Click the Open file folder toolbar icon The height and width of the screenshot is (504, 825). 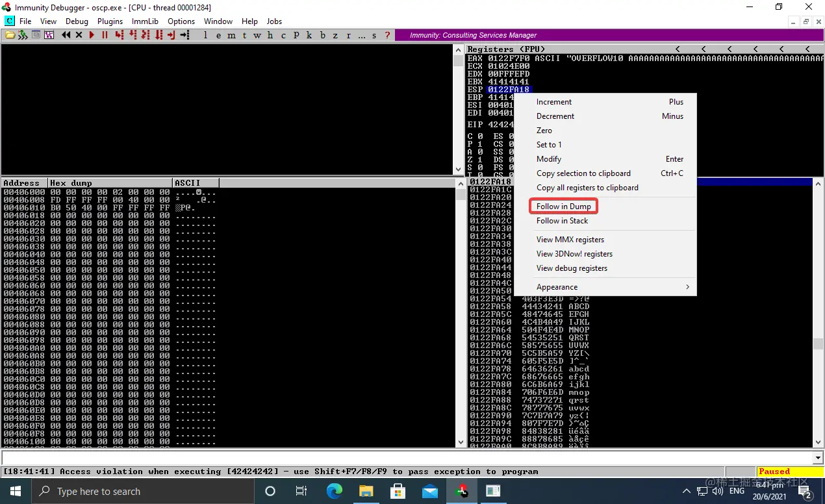tap(10, 35)
